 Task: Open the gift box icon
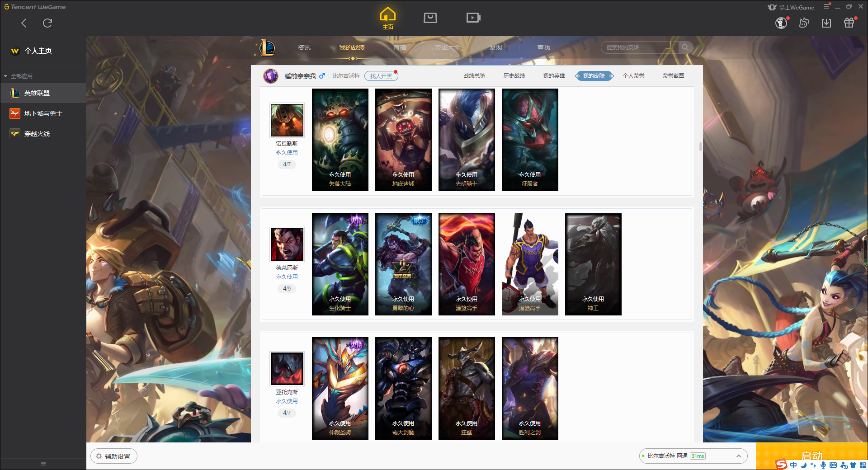(x=849, y=23)
